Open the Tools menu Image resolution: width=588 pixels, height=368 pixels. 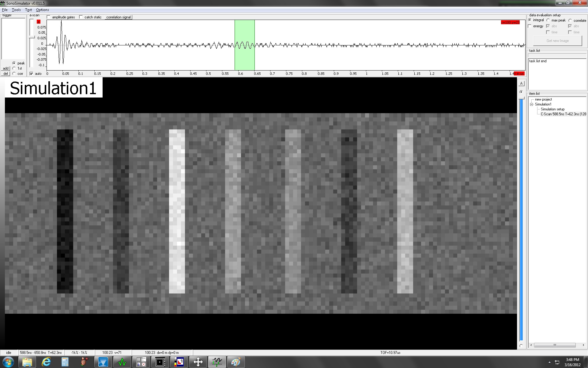click(x=16, y=10)
